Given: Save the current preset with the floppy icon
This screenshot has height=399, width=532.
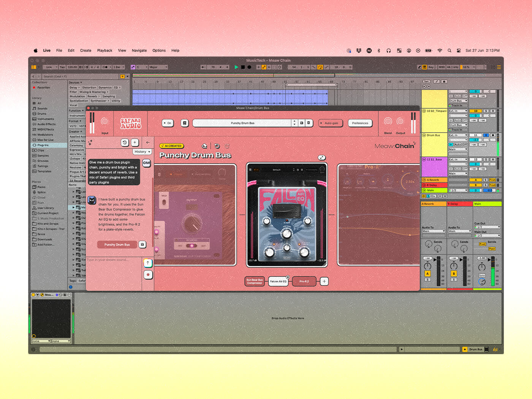Looking at the screenshot, I should click(302, 123).
